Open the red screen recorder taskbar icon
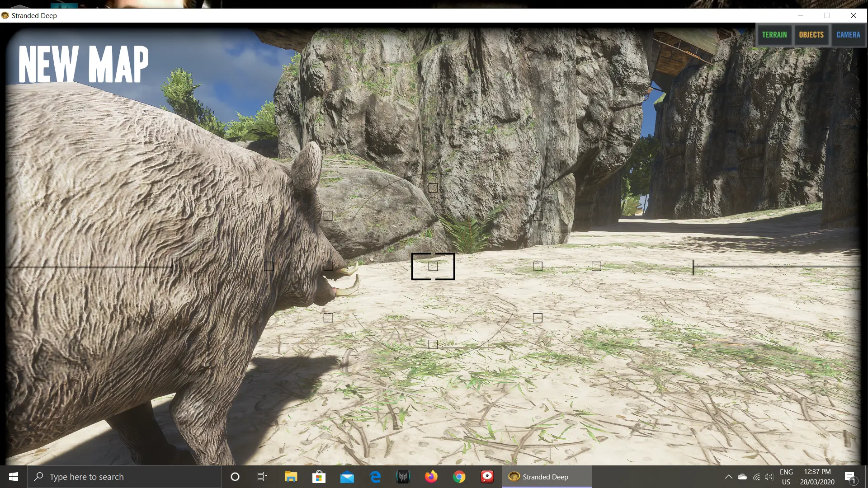This screenshot has height=488, width=868. point(487,477)
